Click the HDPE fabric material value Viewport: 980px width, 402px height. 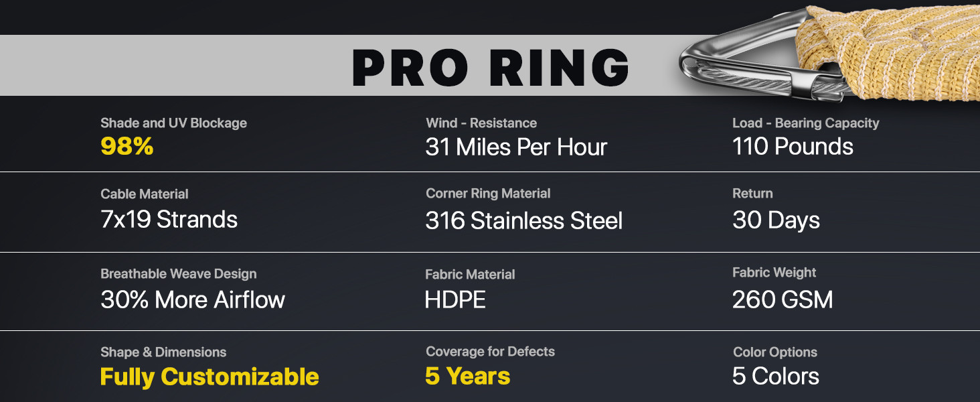pos(455,299)
